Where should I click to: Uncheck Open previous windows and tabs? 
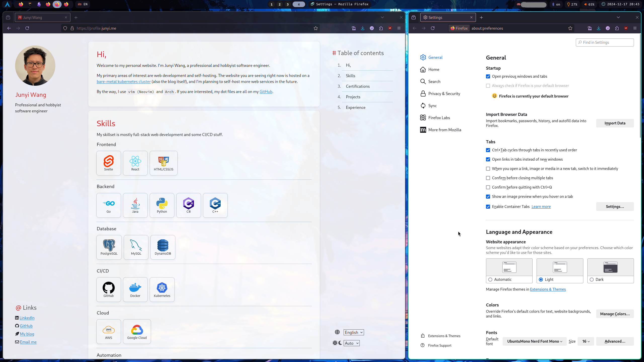pyautogui.click(x=488, y=76)
